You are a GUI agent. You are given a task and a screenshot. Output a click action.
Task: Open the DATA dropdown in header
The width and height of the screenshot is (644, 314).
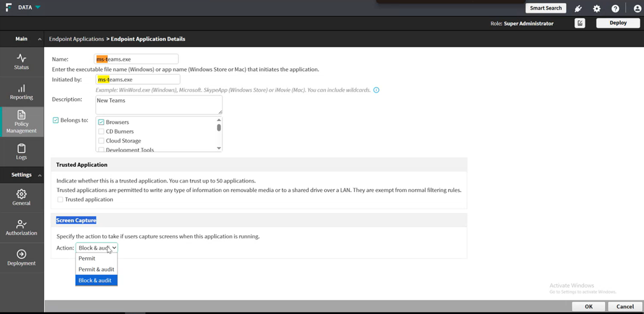click(38, 8)
